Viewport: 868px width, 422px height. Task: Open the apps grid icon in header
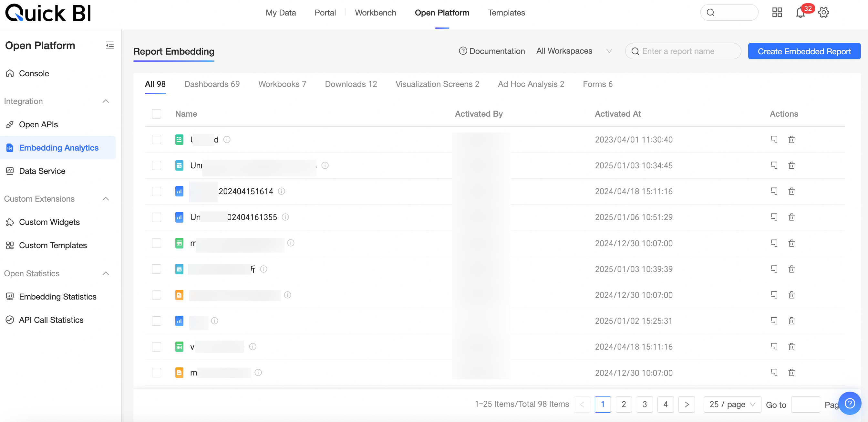click(x=777, y=13)
